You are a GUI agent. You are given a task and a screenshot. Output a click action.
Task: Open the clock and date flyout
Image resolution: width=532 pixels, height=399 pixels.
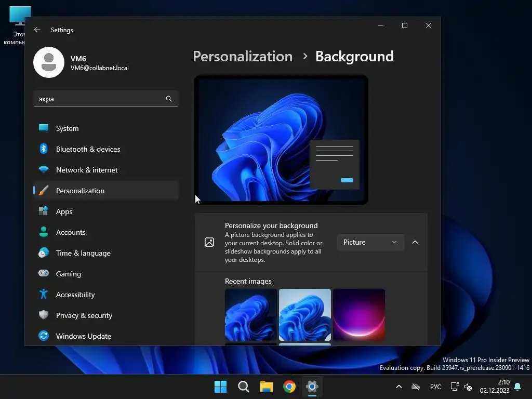(x=495, y=387)
